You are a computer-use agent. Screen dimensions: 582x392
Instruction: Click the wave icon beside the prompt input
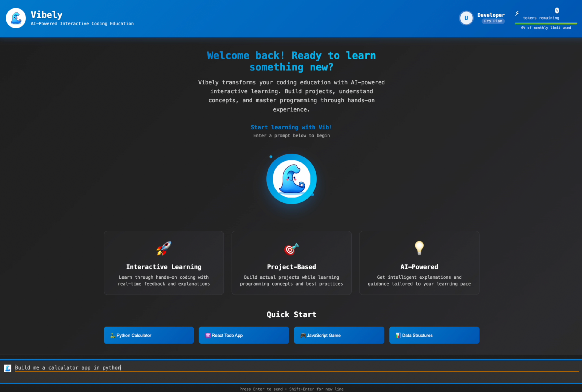8,368
